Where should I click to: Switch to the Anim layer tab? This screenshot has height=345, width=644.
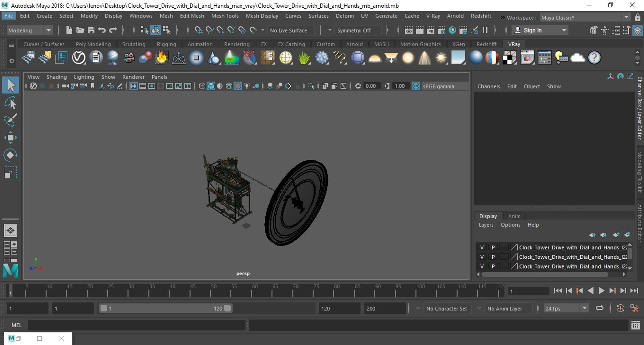(514, 216)
